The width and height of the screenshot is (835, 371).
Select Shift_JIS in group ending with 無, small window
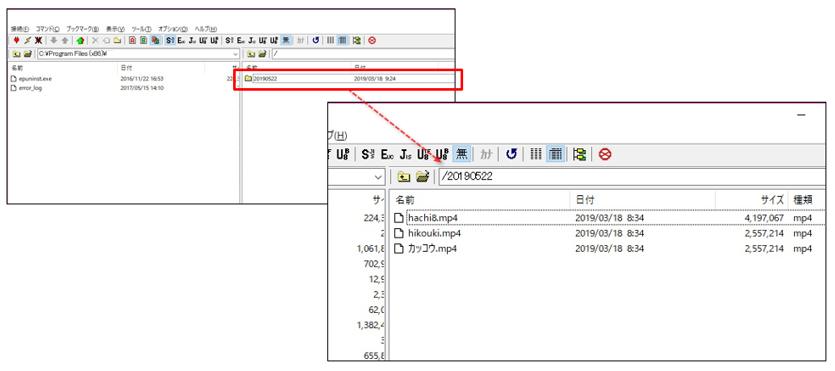click(230, 40)
